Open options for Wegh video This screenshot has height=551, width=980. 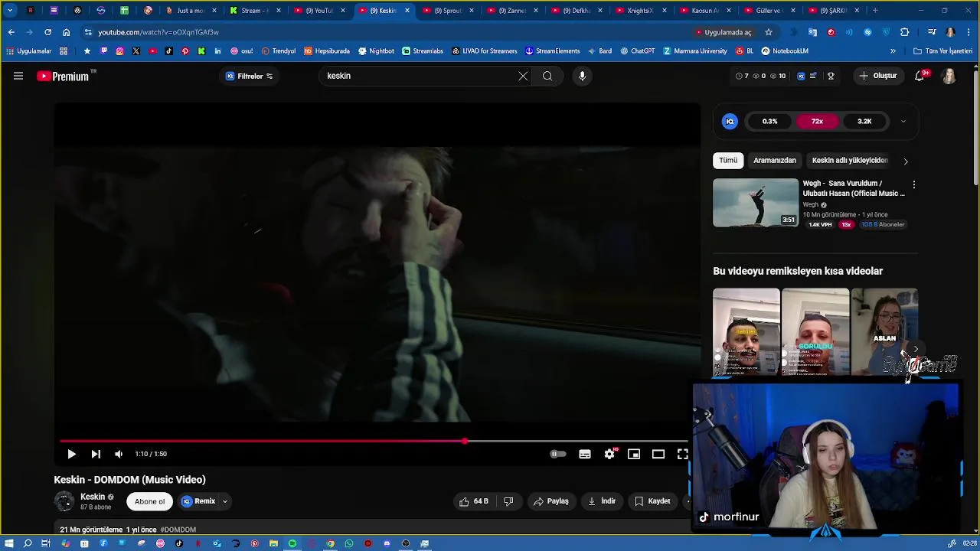(x=913, y=184)
